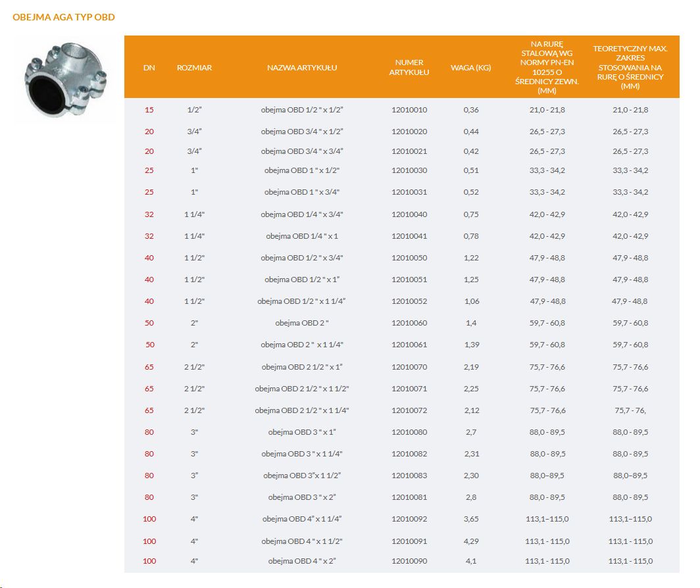This screenshot has height=588, width=700.
Task: Select article number 12010010
Action: pos(409,110)
